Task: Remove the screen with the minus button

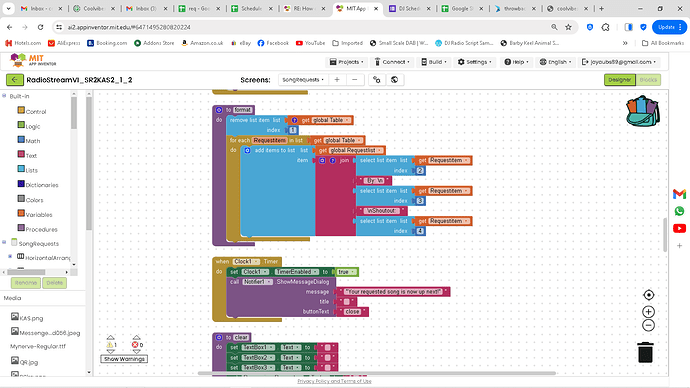Action: 355,80
